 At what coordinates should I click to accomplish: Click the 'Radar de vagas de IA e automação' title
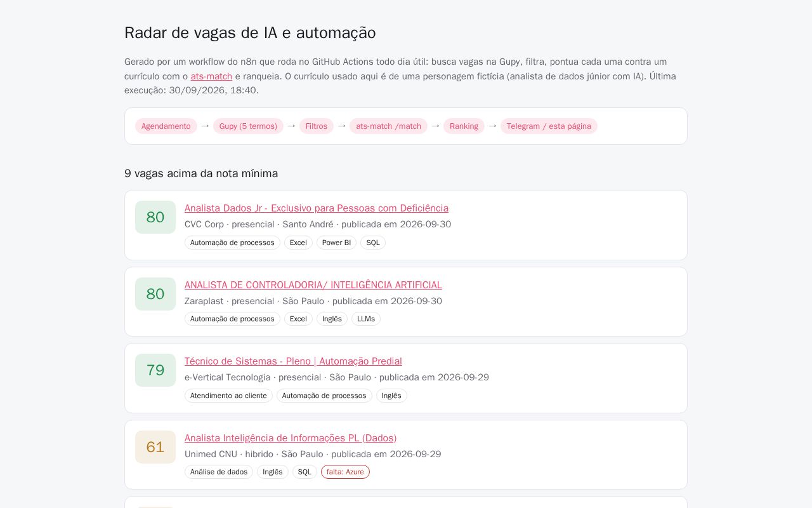pos(250,33)
